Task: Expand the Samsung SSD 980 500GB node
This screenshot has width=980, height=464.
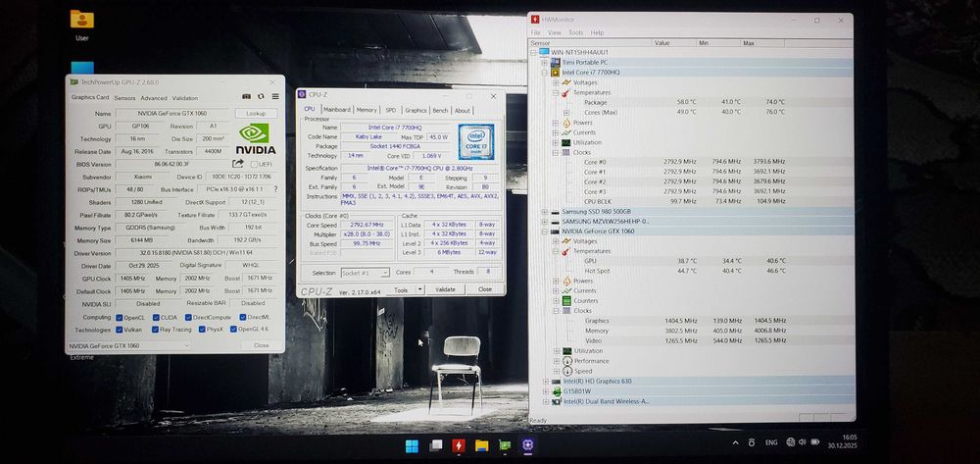Action: tap(544, 212)
